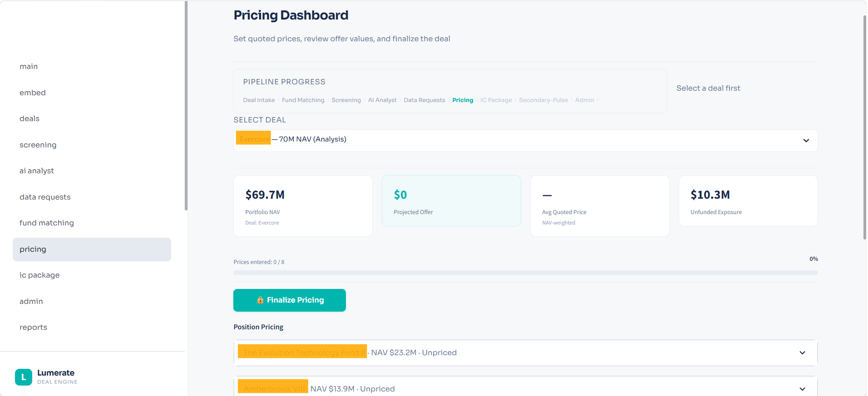This screenshot has height=396, width=868.
Task: Click the 'PIPELINE PROGRESS' heading
Action: point(284,82)
